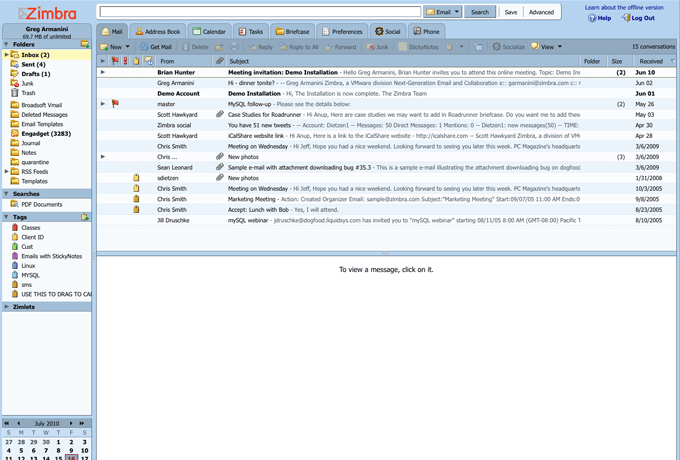Click the Print icon in the toolbar
The height and width of the screenshot is (460, 680).
(x=234, y=46)
